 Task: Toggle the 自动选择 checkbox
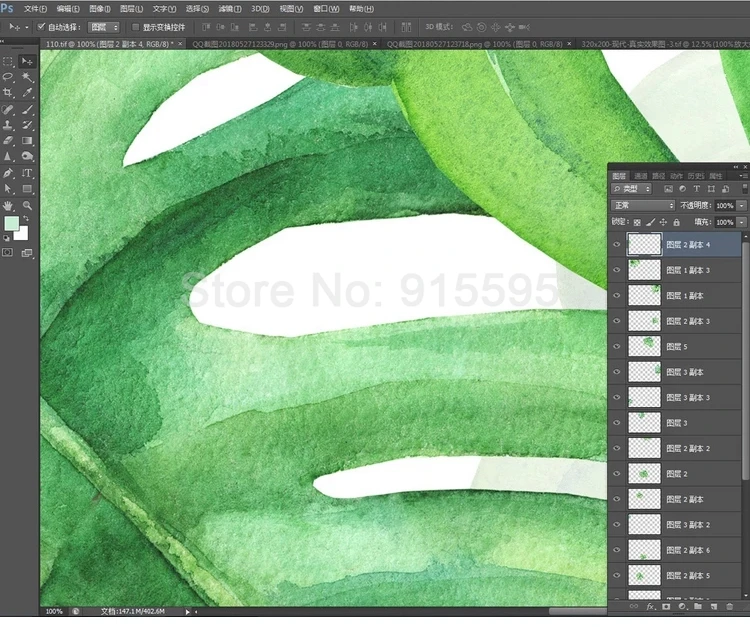coord(41,27)
